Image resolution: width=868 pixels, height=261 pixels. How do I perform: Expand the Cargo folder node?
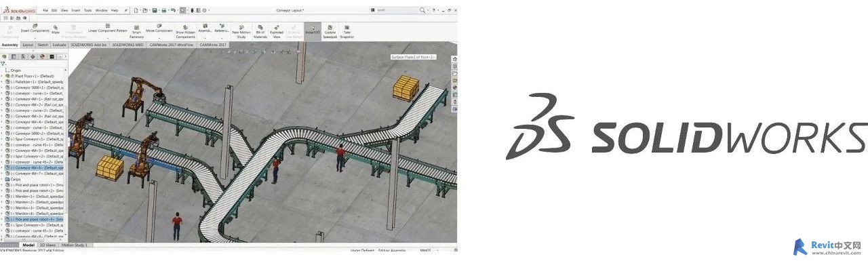(x=2, y=179)
